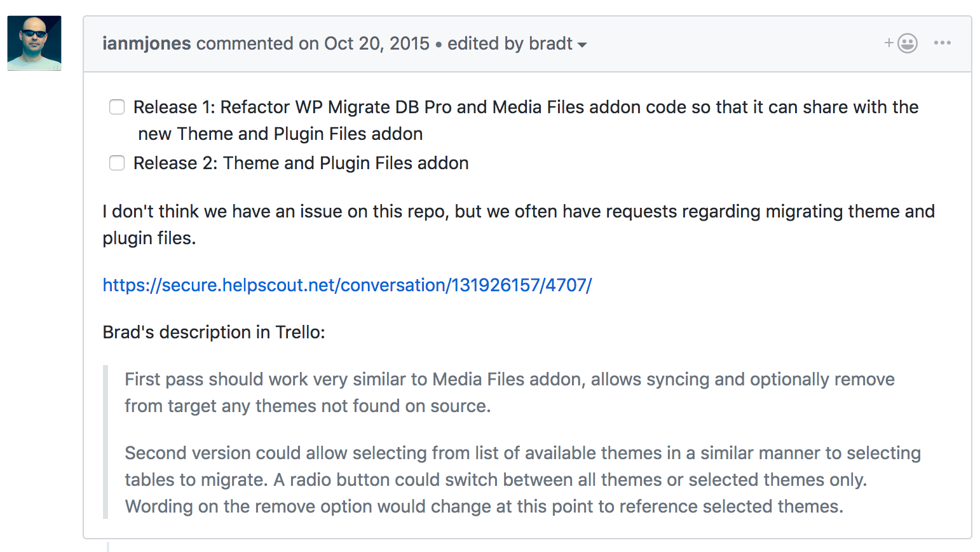Screen dimensions: 980x552
Task: Visit the ianmjones username link
Action: [147, 43]
